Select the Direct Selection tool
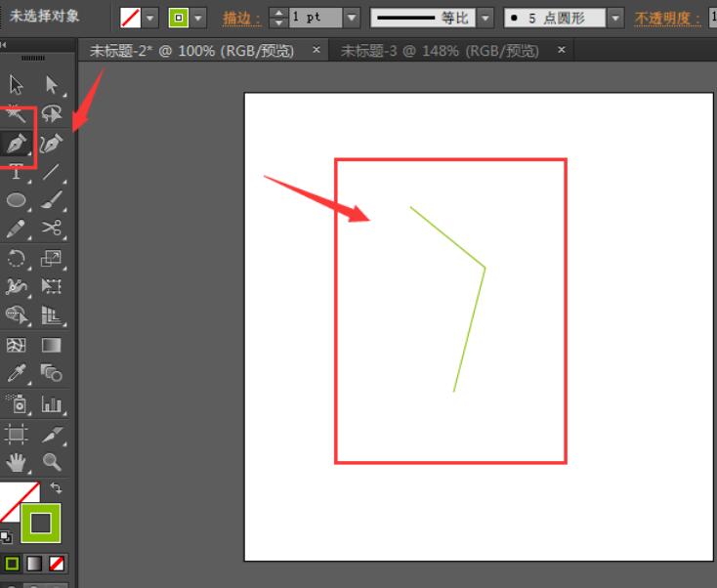 point(51,86)
